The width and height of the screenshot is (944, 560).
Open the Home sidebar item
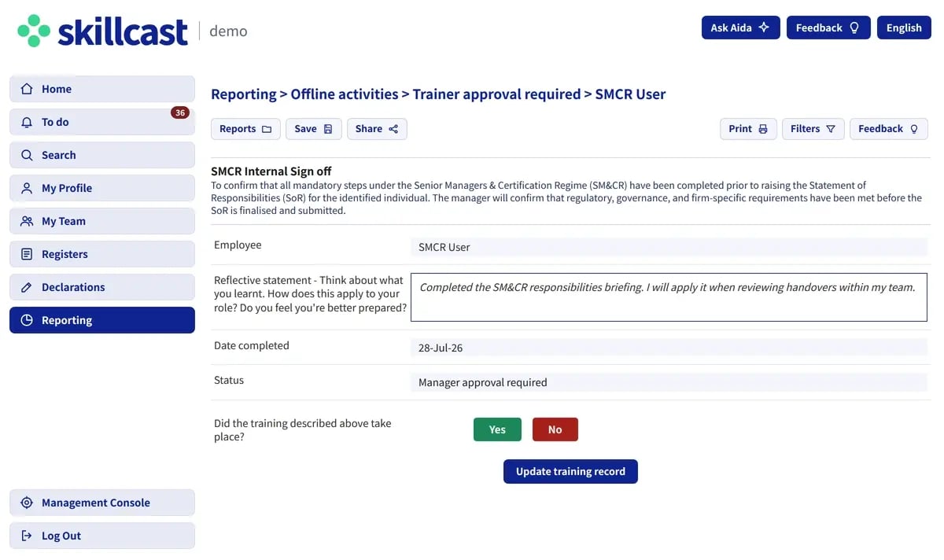pyautogui.click(x=102, y=89)
